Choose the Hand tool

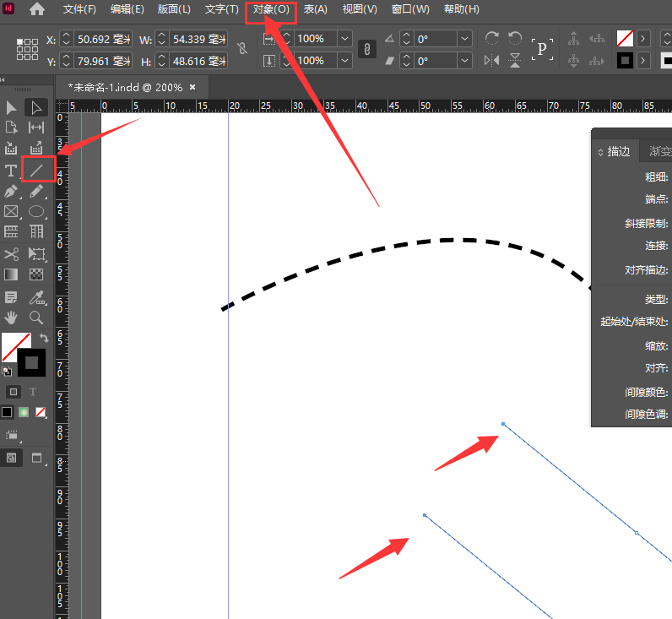point(11,318)
